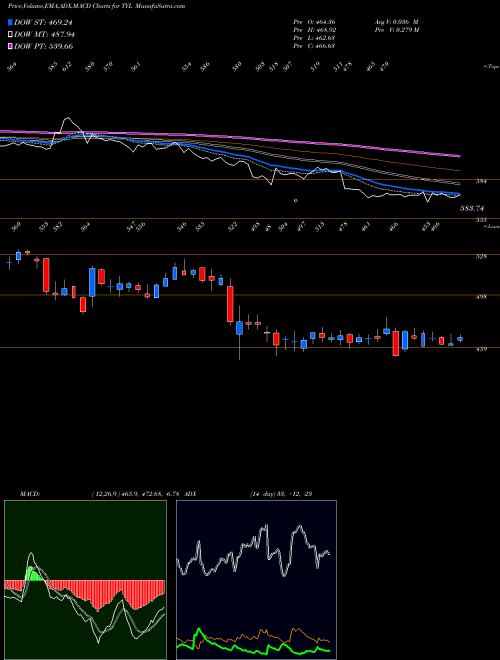Click the magenta DOW PT legend swatch
The height and width of the screenshot is (660, 500).
tap(11, 46)
